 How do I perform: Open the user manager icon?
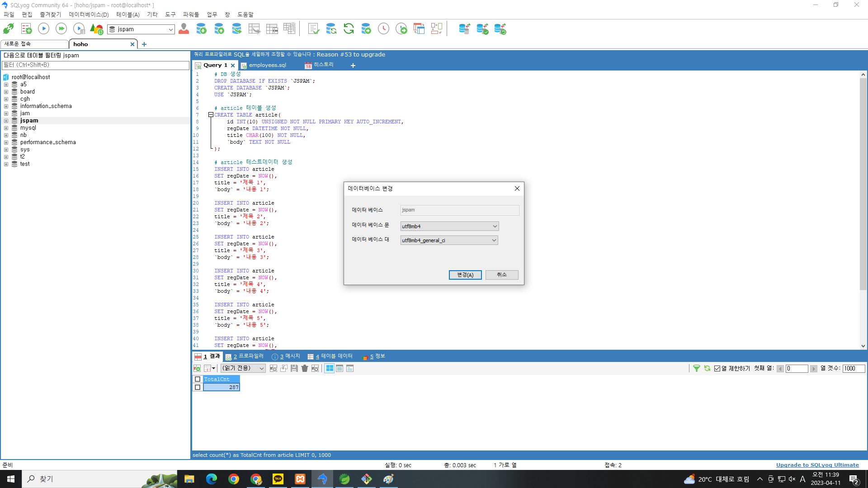coord(184,29)
